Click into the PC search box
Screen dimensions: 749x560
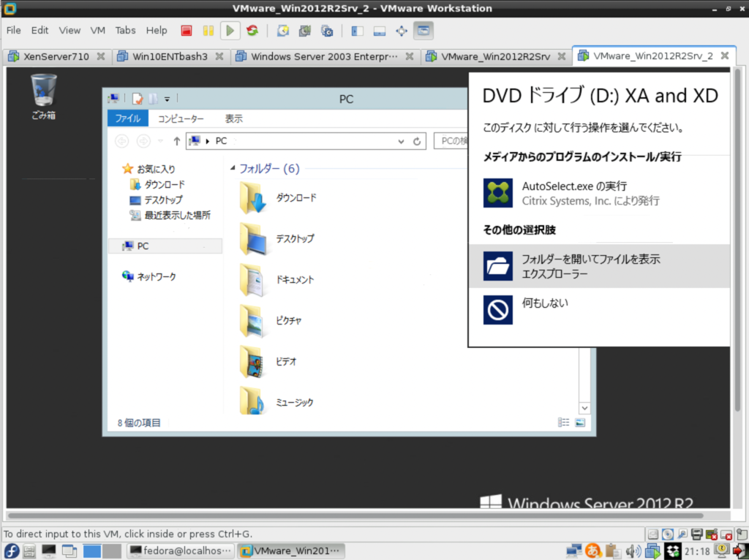pyautogui.click(x=451, y=141)
